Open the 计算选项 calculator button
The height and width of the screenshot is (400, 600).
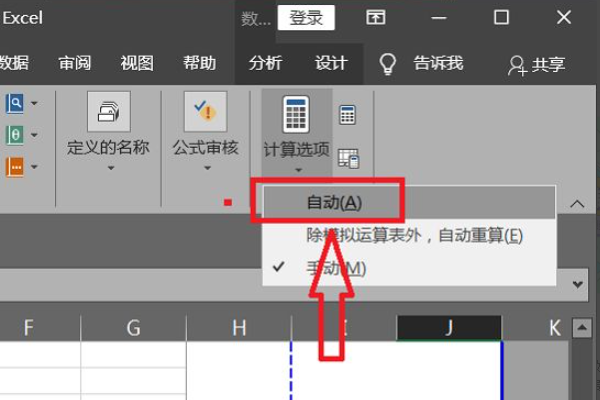297,132
